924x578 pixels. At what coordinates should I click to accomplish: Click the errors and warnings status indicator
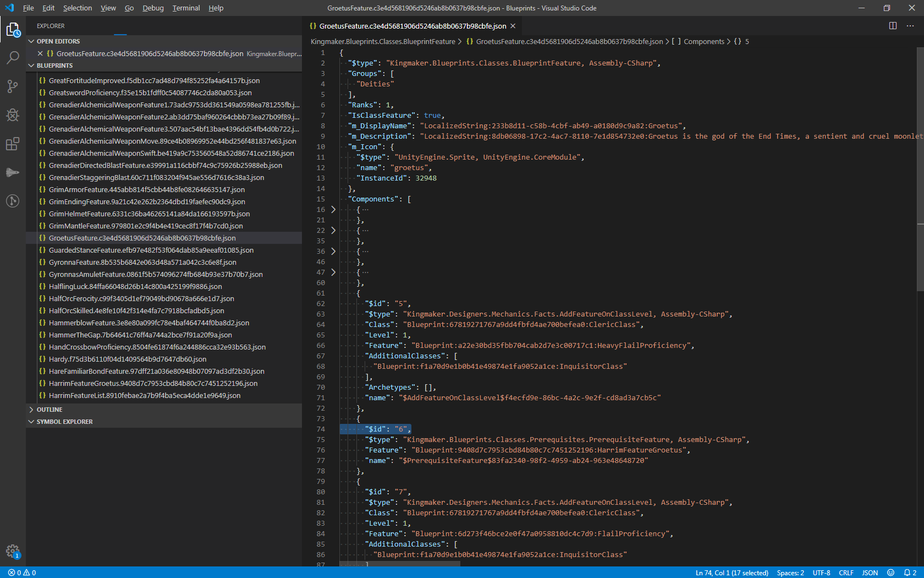[x=22, y=572]
